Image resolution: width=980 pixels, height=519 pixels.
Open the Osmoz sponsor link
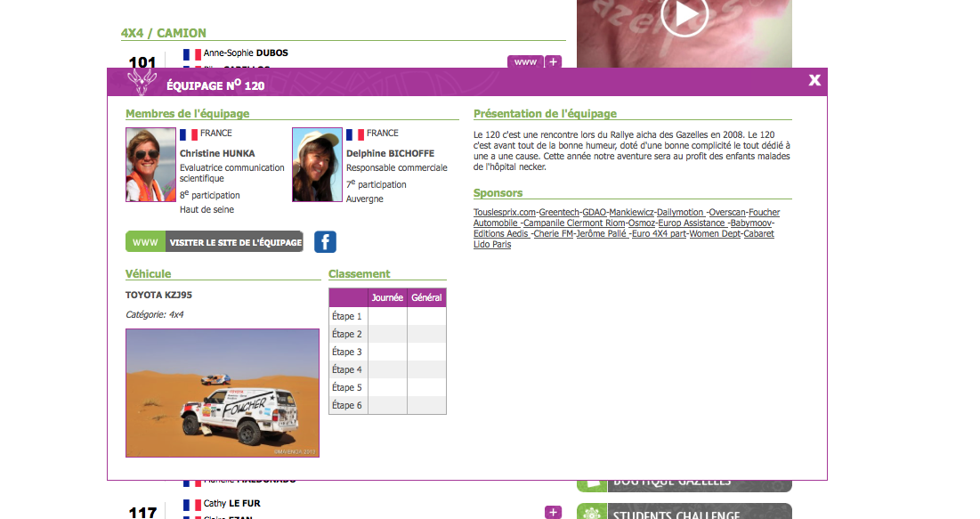[x=642, y=223]
